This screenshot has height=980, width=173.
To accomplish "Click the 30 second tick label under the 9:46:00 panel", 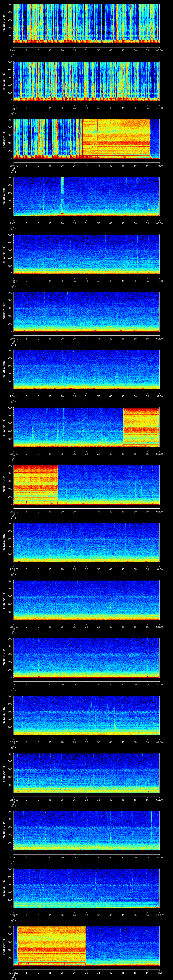I will tap(86, 166).
